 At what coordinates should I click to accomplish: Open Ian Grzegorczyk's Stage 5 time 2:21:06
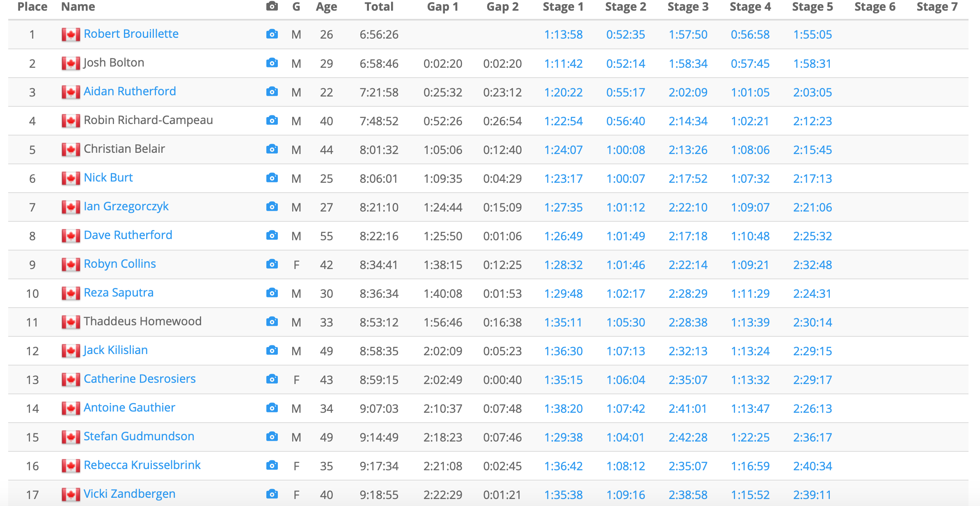click(x=812, y=207)
